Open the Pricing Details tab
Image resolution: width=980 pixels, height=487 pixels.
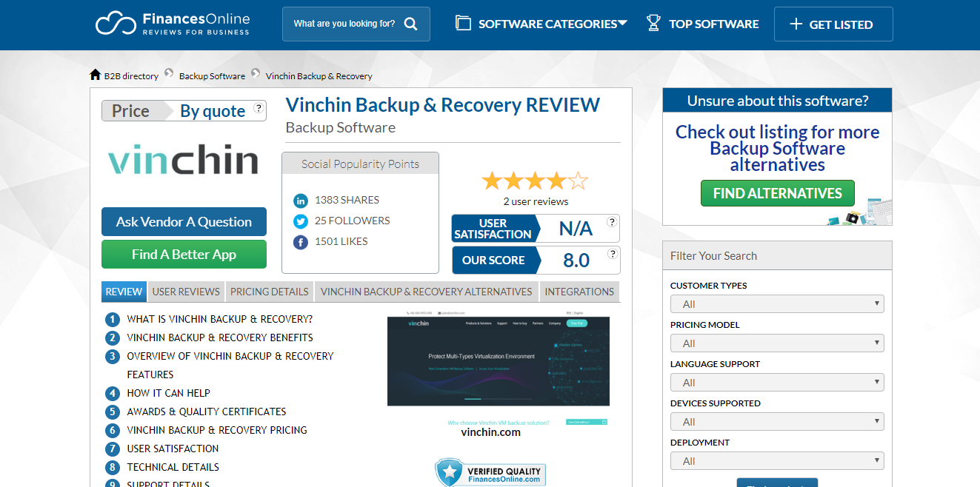pos(269,292)
